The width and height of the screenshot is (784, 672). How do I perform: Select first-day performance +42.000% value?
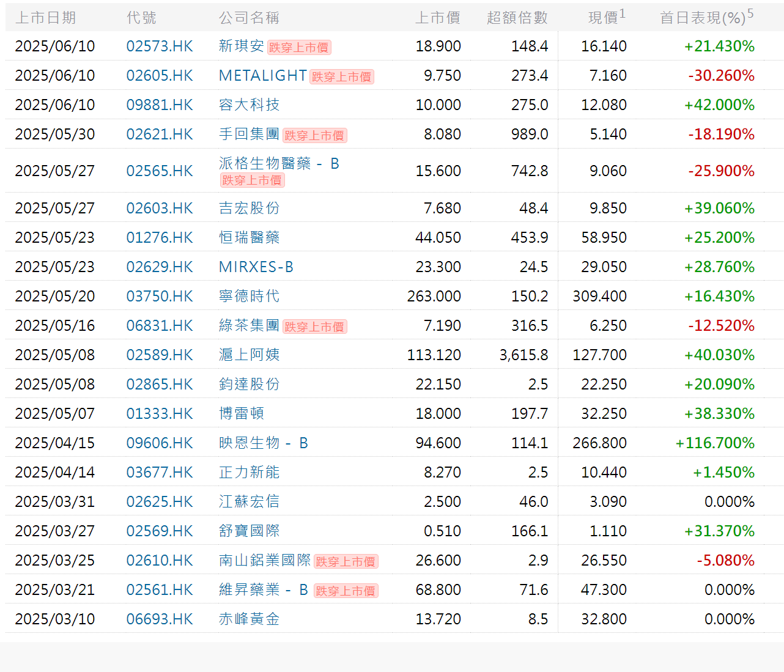click(719, 105)
